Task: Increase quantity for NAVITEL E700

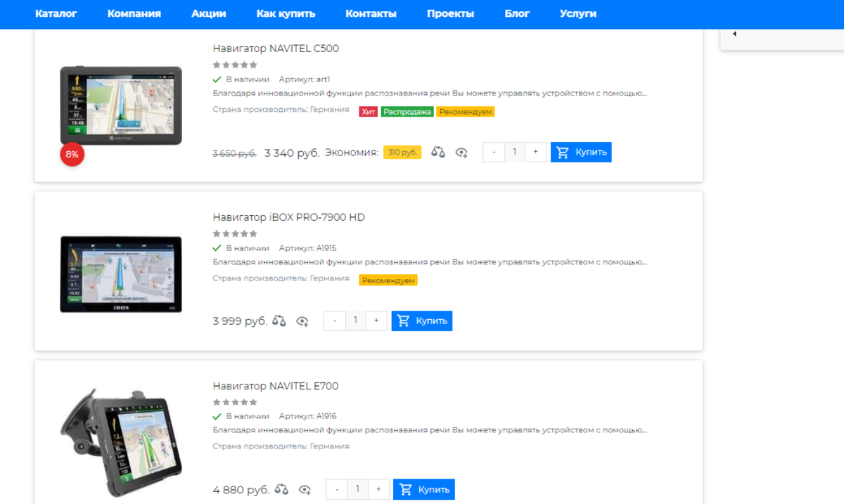Action: (378, 489)
